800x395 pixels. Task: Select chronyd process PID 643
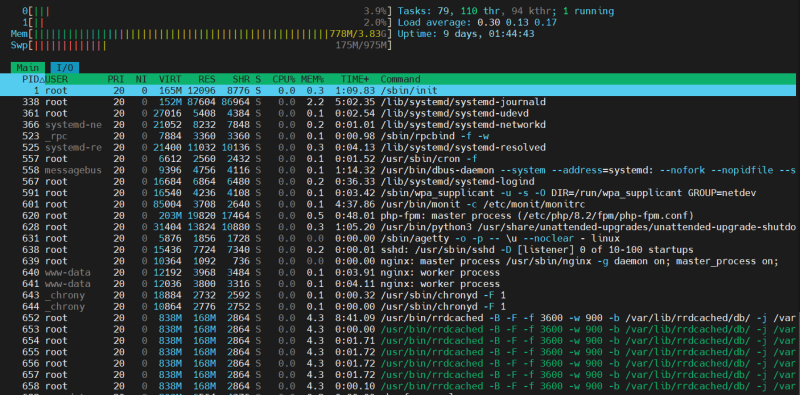[398, 295]
